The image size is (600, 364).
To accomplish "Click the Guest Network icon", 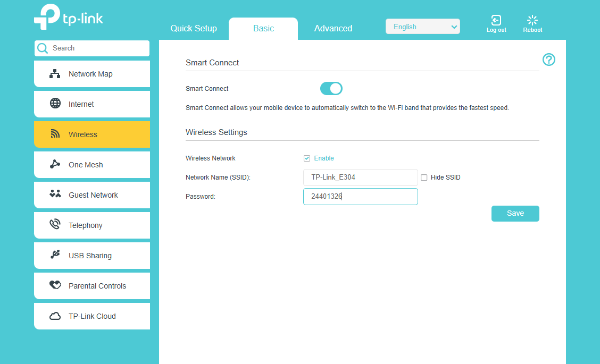I will pos(55,194).
